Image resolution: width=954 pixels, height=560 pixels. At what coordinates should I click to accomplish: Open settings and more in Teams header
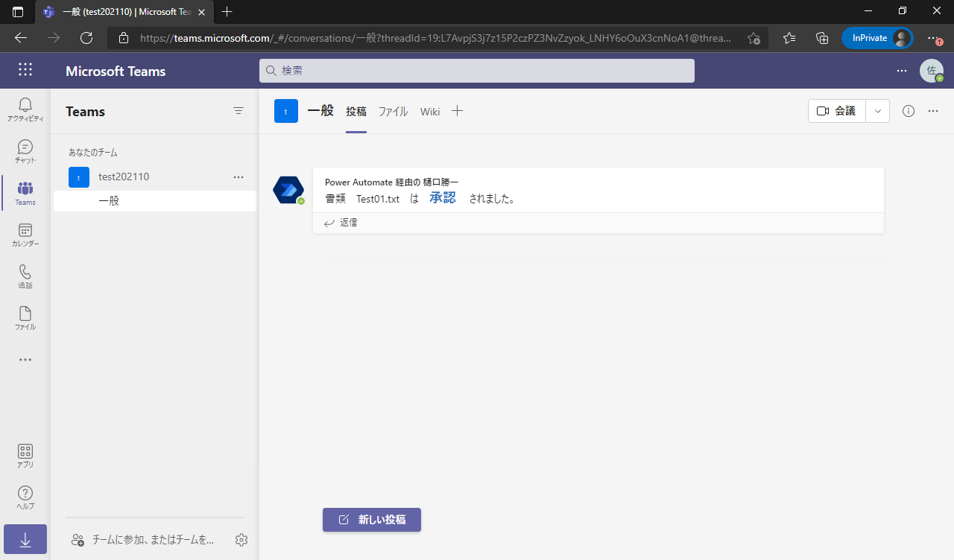click(x=902, y=71)
